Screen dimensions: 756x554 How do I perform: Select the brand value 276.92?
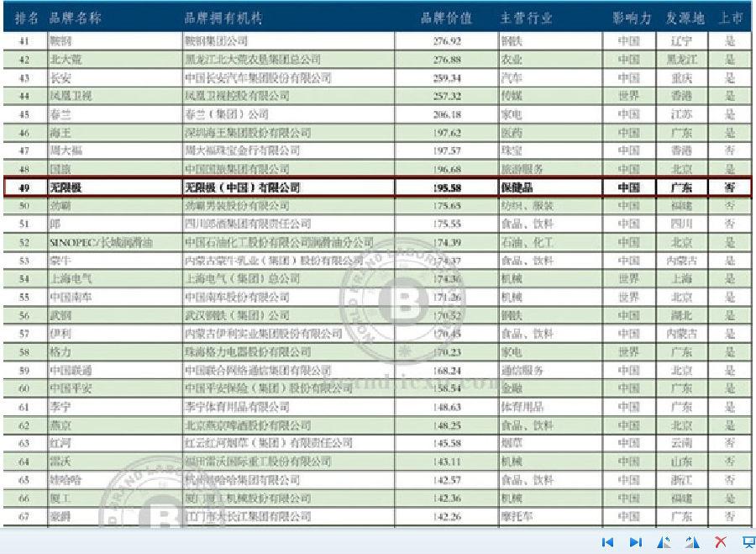click(x=447, y=41)
